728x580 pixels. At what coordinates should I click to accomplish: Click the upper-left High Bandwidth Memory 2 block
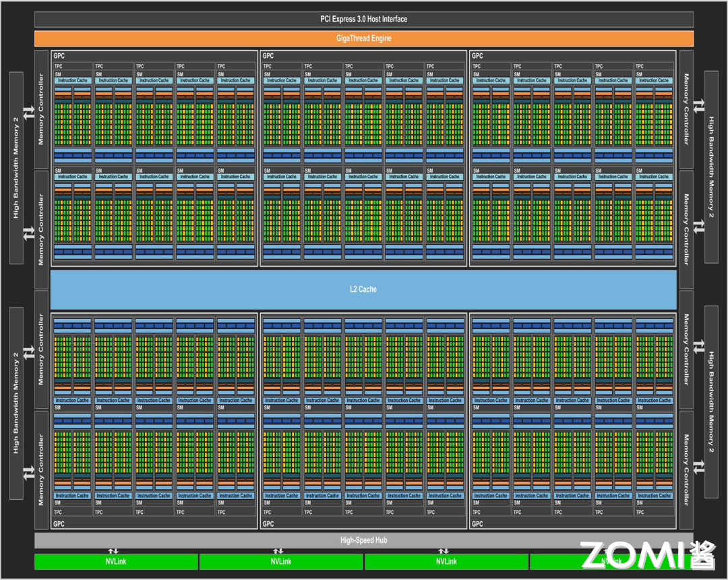point(17,167)
